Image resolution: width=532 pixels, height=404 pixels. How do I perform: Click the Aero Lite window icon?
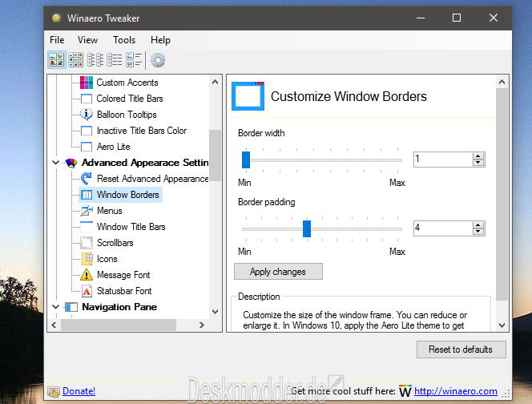pos(87,147)
